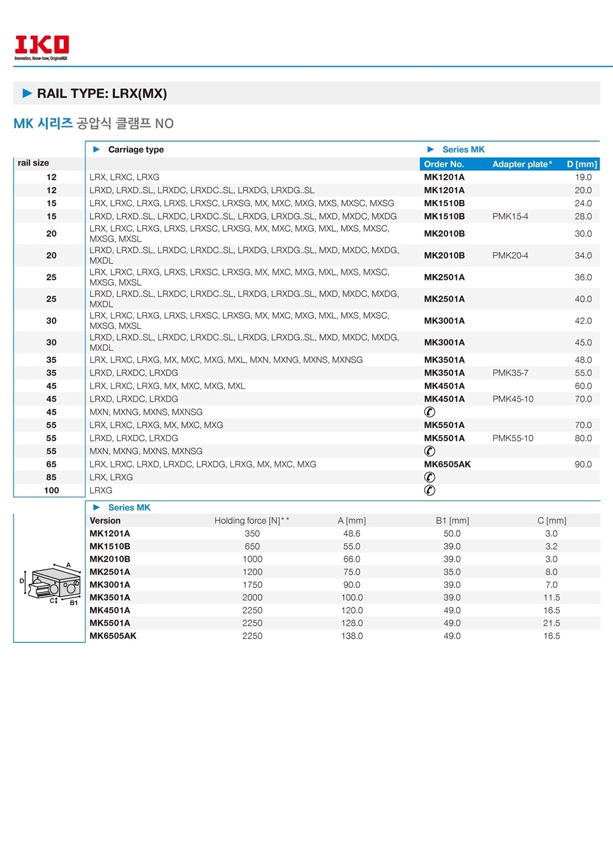Click the 'Adapter plate*' column header
Image resolution: width=613 pixels, height=868 pixels.
[x=522, y=164]
